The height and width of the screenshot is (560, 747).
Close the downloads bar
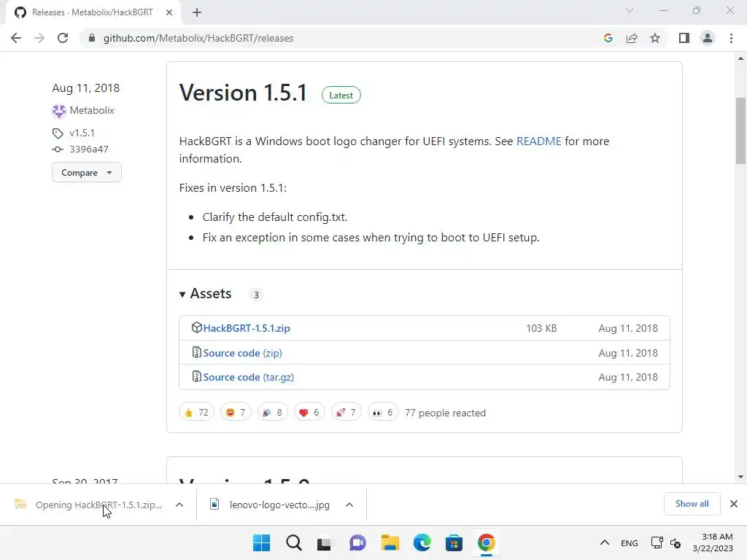[734, 504]
